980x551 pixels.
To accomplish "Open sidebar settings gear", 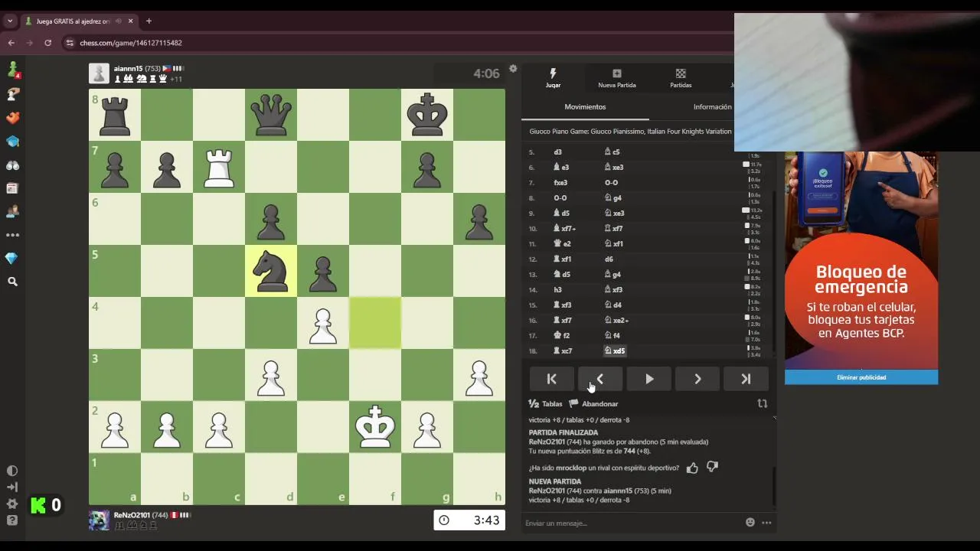I will tap(12, 504).
